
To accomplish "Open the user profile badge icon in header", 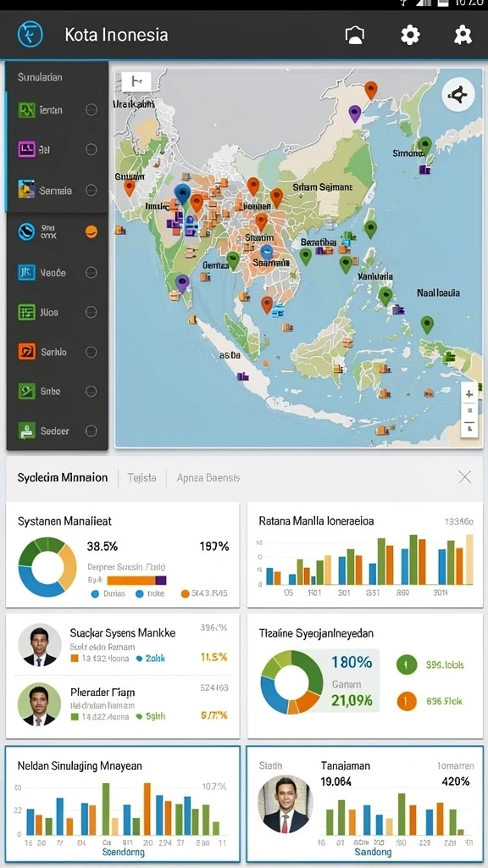I will pos(462,36).
